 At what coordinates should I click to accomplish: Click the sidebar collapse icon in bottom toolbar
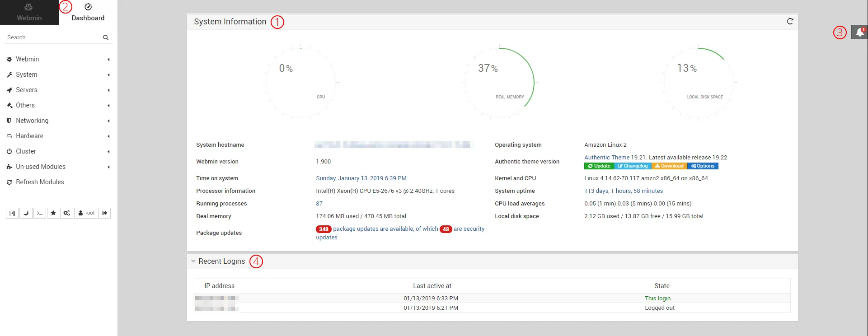point(12,213)
